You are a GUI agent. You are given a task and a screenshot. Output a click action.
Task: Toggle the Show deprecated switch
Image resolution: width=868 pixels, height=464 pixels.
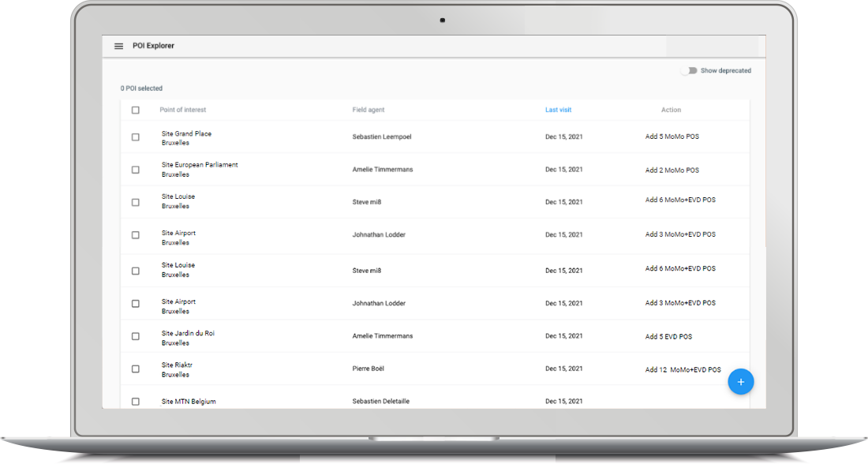(689, 71)
